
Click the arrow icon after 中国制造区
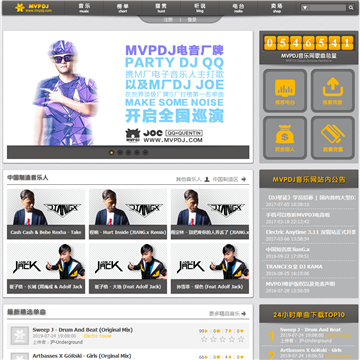pos(244,179)
